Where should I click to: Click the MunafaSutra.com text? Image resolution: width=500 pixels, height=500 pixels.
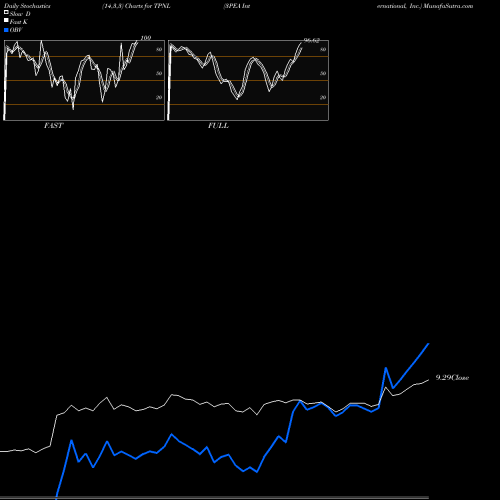click(x=448, y=6)
